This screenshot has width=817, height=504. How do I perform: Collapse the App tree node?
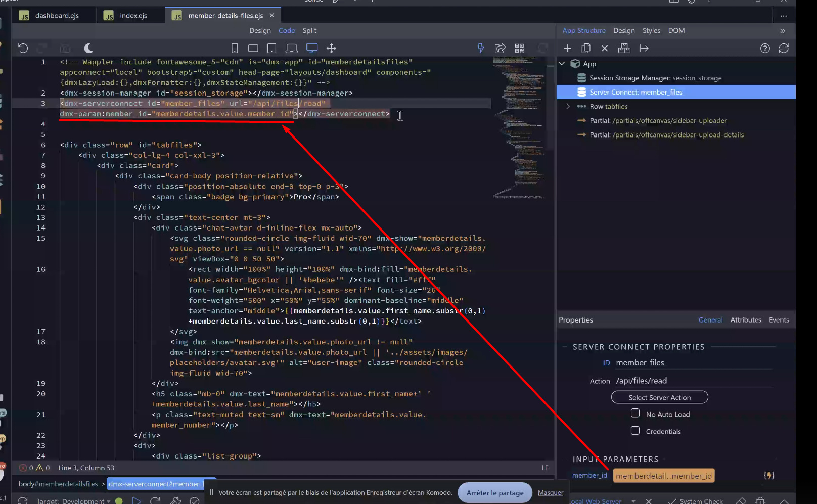coord(562,64)
